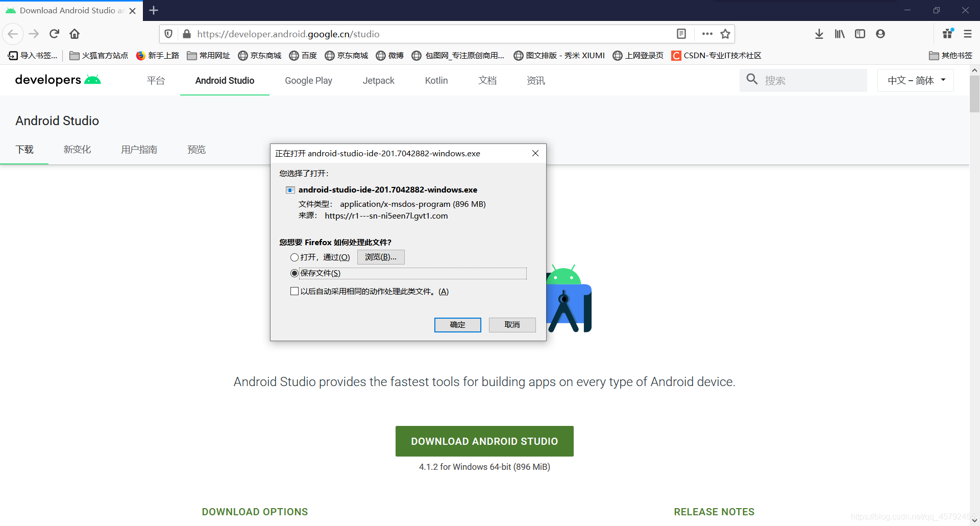Open the 资讯 navigation tab
Screen dimensions: 980x526
click(x=536, y=81)
